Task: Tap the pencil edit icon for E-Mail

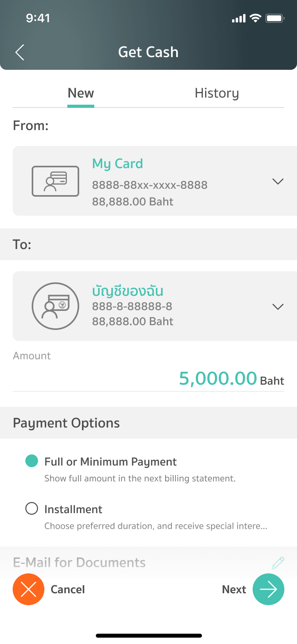Action: coord(278,562)
